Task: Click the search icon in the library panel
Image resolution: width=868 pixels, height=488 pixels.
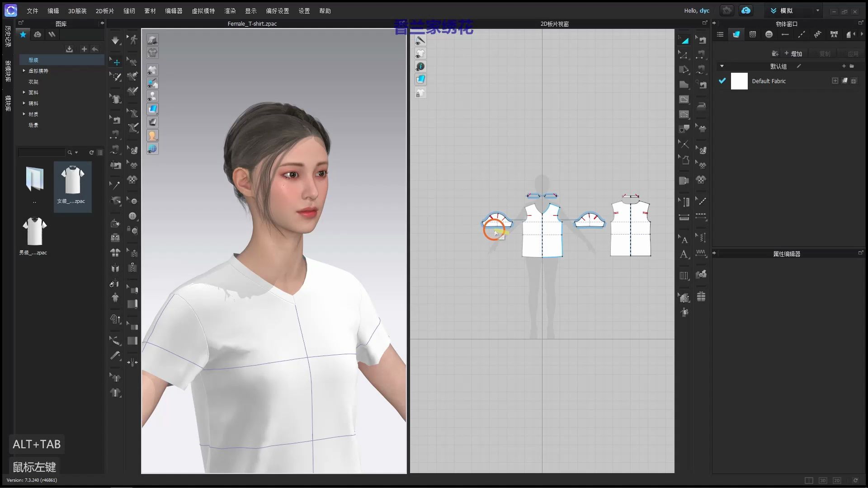Action: [71, 152]
